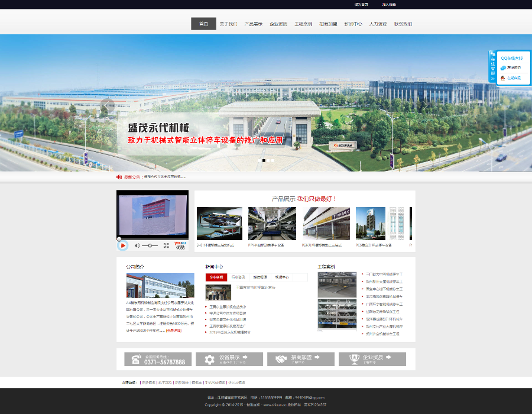Open the 新闻中心 menu item

tap(353, 24)
